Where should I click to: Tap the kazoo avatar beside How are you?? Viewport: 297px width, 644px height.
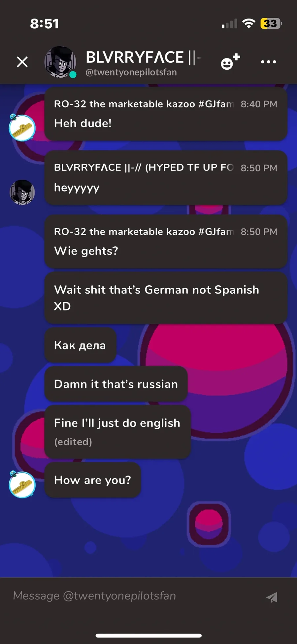click(x=22, y=484)
